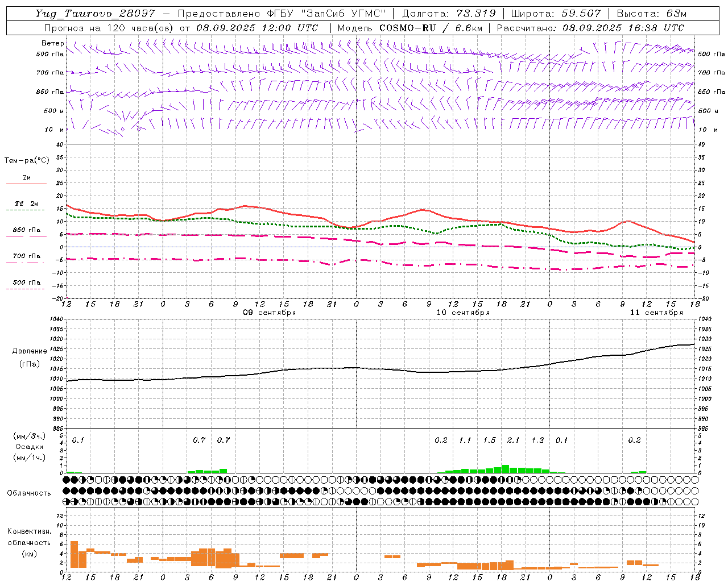Select the Широта: 59.507 header field
728x582 pixels.
[x=557, y=14]
